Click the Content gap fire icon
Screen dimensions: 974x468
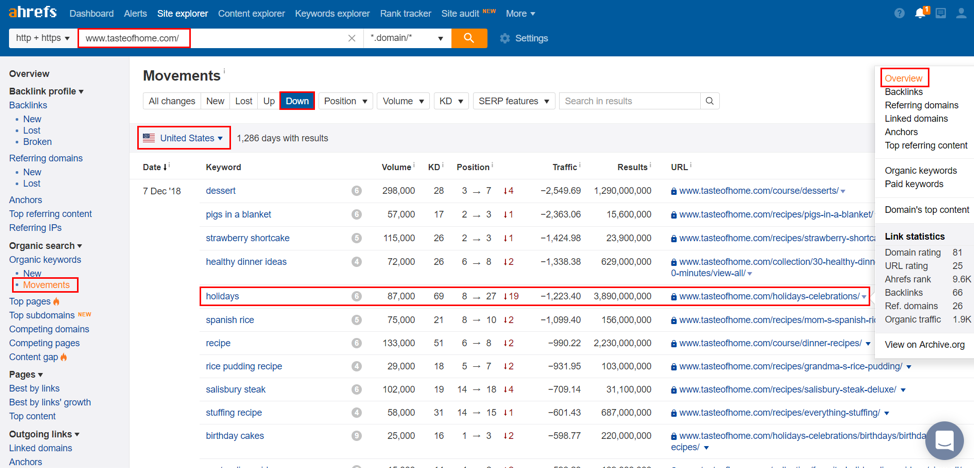[64, 357]
